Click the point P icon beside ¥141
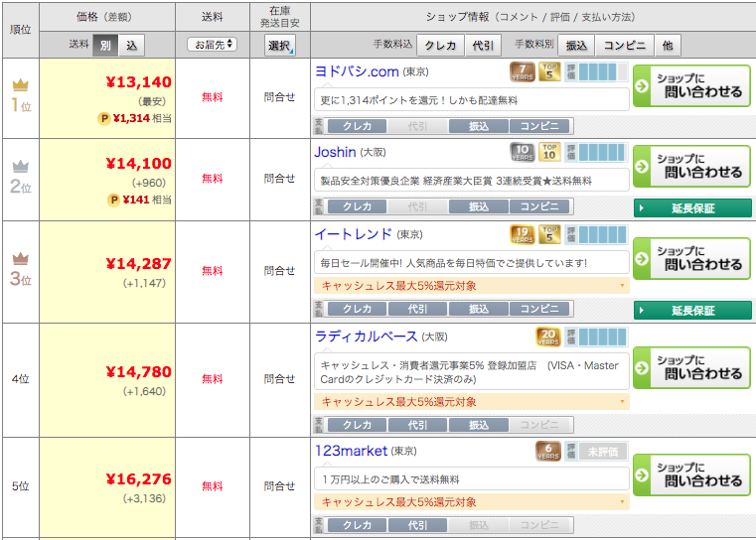This screenshot has height=540, width=756. 113,200
